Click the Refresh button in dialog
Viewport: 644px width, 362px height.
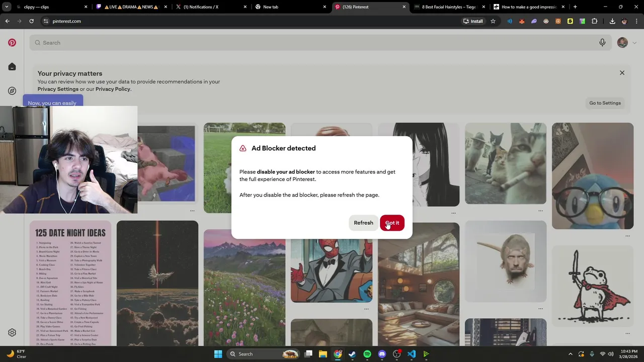click(x=363, y=223)
